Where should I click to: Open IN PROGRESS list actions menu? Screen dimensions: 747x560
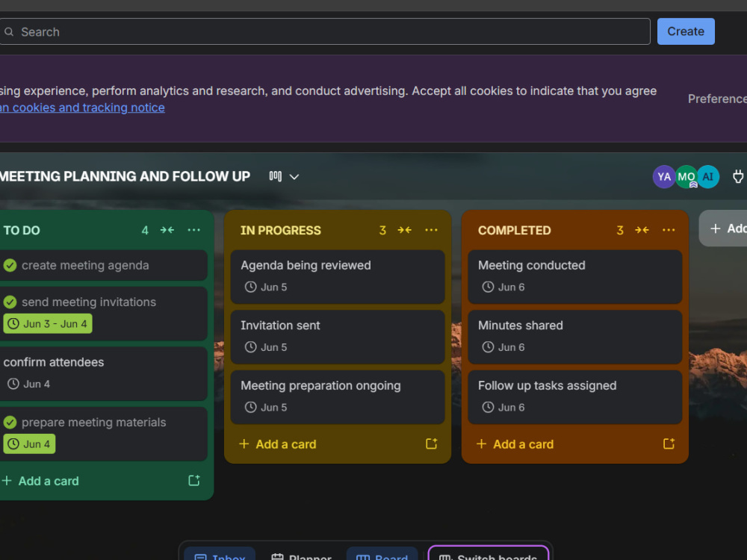pos(431,230)
